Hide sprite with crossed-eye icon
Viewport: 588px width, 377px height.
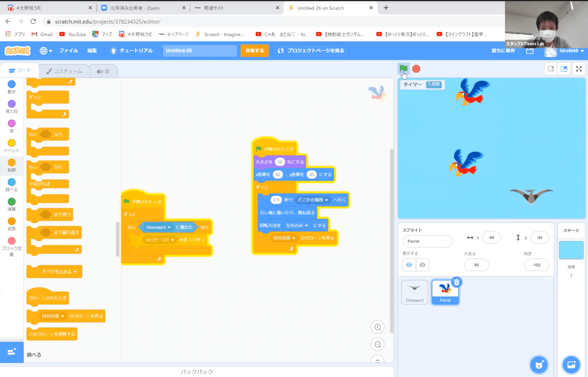coord(422,265)
